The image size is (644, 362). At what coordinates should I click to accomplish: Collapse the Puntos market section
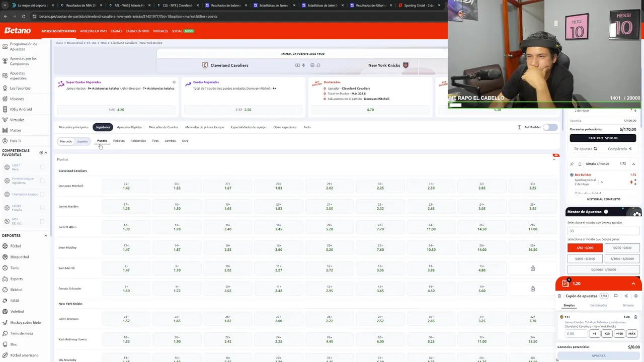pyautogui.click(x=554, y=159)
